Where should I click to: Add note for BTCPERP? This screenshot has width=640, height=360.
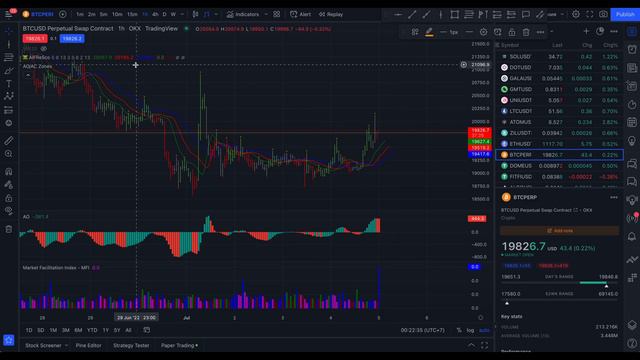point(560,231)
